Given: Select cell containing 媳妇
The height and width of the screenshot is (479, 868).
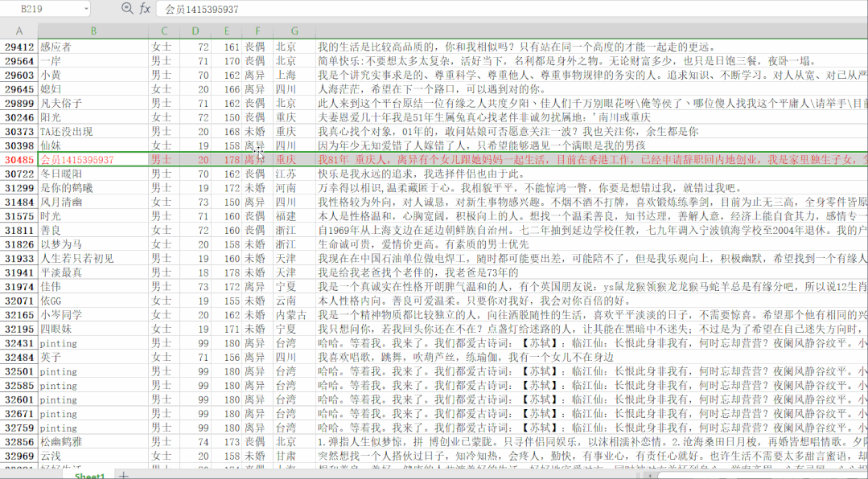Looking at the screenshot, I should [93, 89].
